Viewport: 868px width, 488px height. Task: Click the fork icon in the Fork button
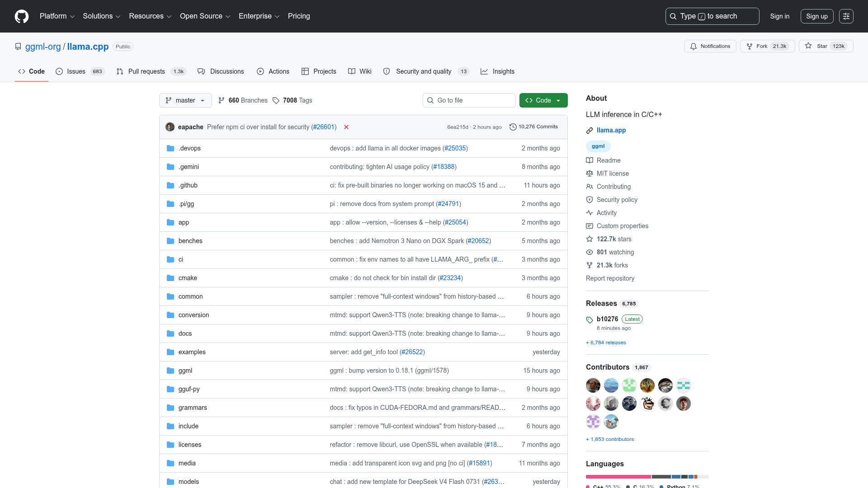[750, 46]
